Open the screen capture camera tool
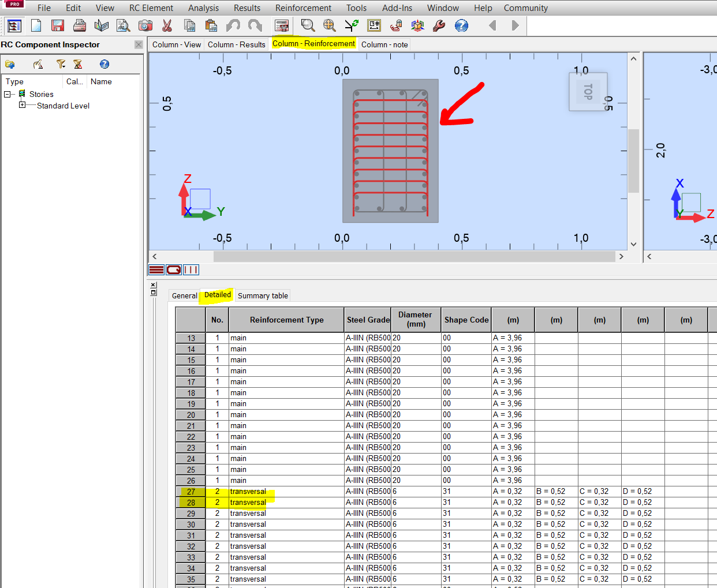 point(145,25)
